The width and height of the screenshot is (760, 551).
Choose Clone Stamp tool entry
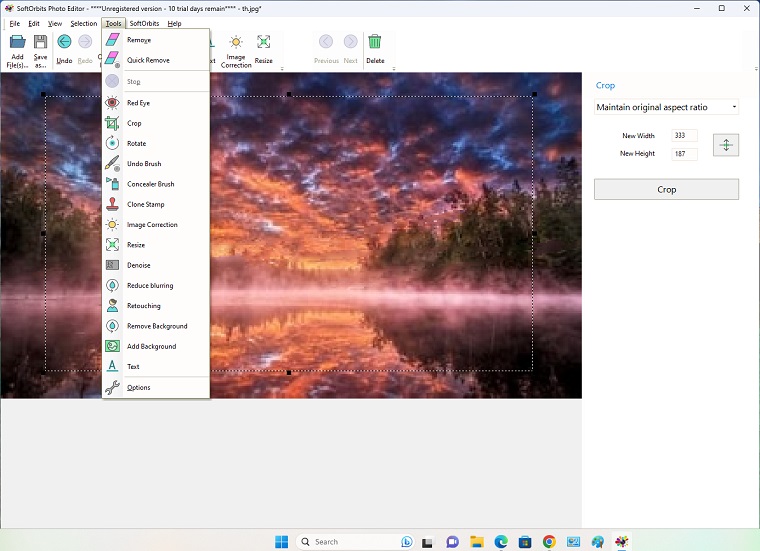click(156, 205)
